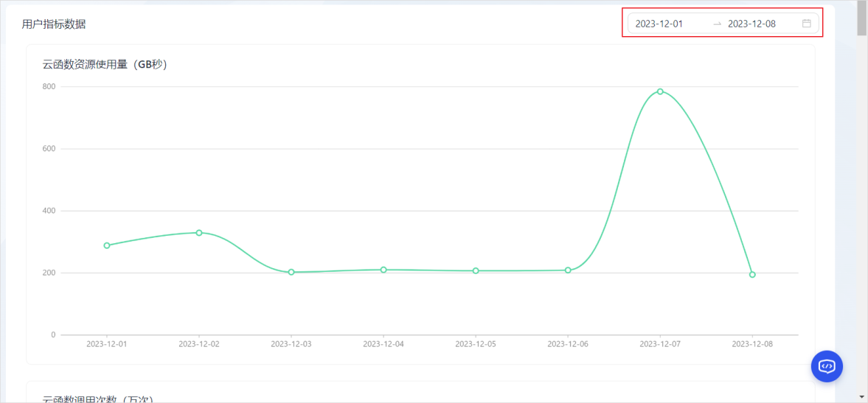
Task: Select the 2023-12-06 data point on chart
Action: (568, 270)
